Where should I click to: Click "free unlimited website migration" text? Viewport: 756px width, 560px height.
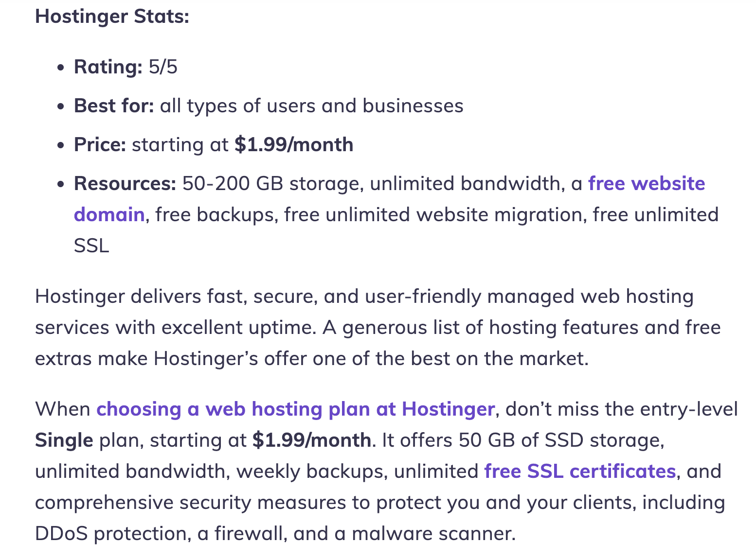434,215
